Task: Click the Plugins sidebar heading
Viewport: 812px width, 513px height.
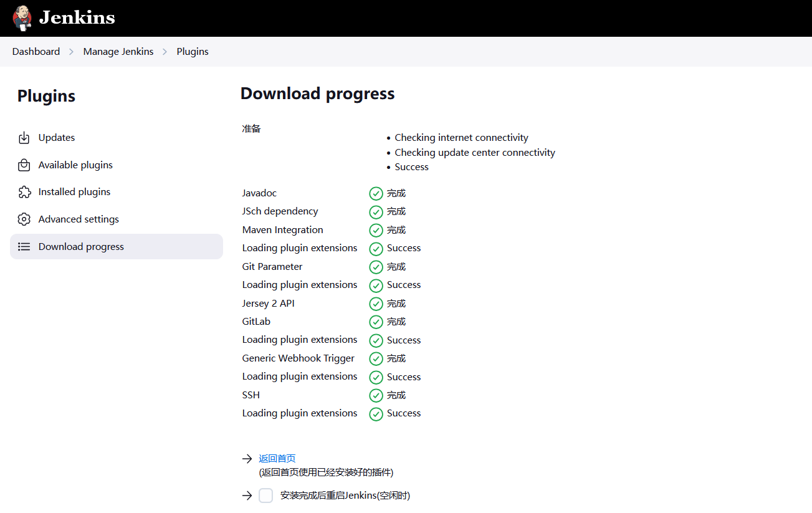Action: [46, 96]
